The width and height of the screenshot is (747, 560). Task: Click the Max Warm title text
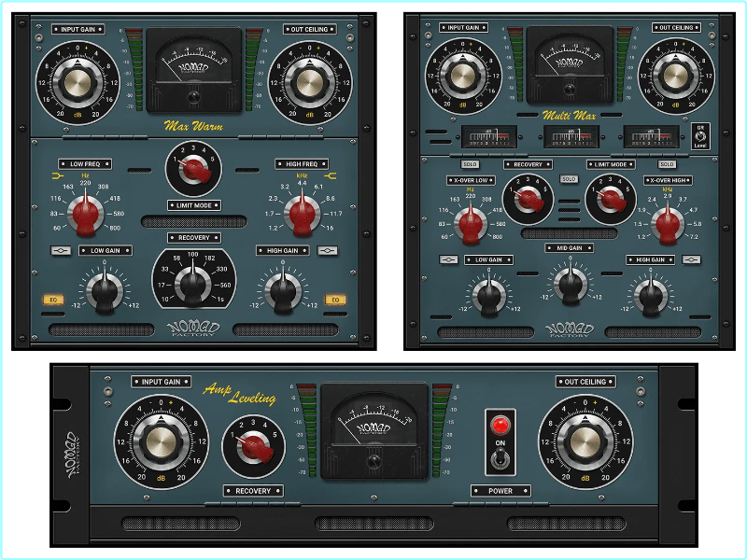(x=193, y=126)
